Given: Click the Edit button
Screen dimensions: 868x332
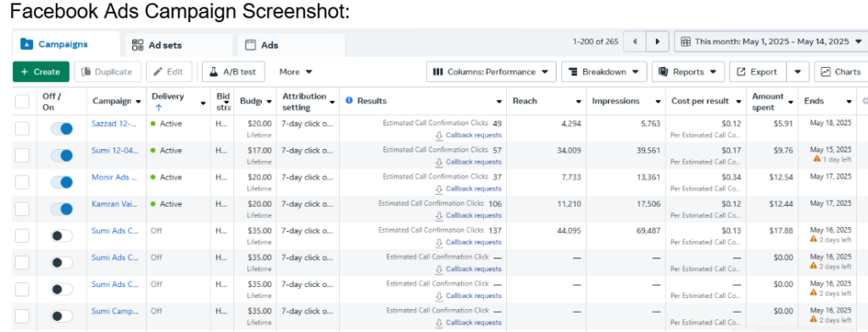Looking at the screenshot, I should click(169, 72).
